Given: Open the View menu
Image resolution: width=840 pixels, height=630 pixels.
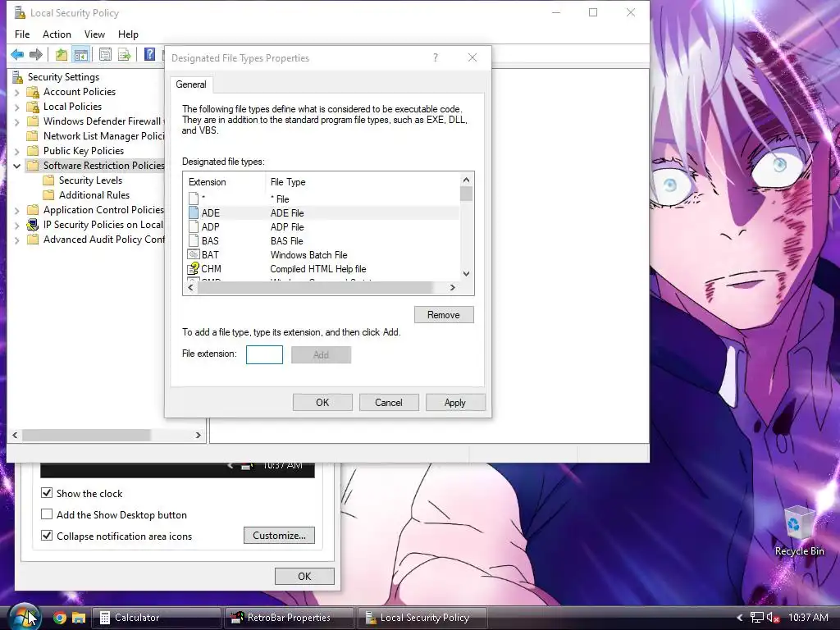Looking at the screenshot, I should (94, 34).
